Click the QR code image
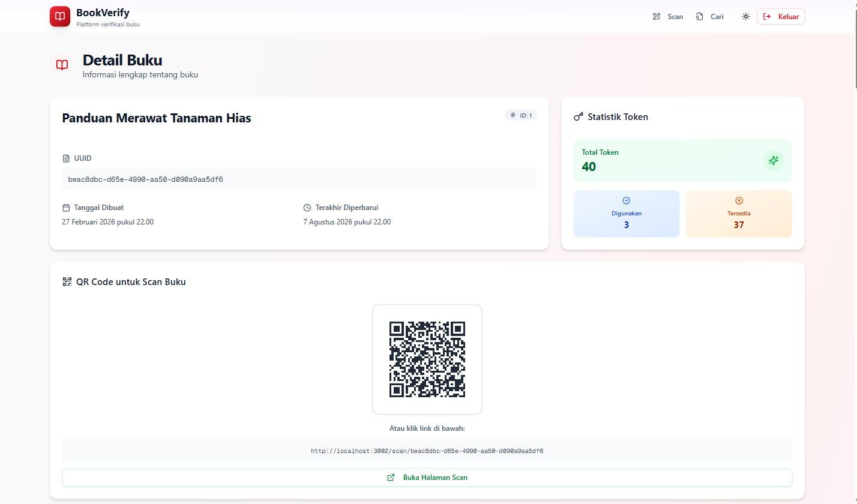 click(x=427, y=359)
